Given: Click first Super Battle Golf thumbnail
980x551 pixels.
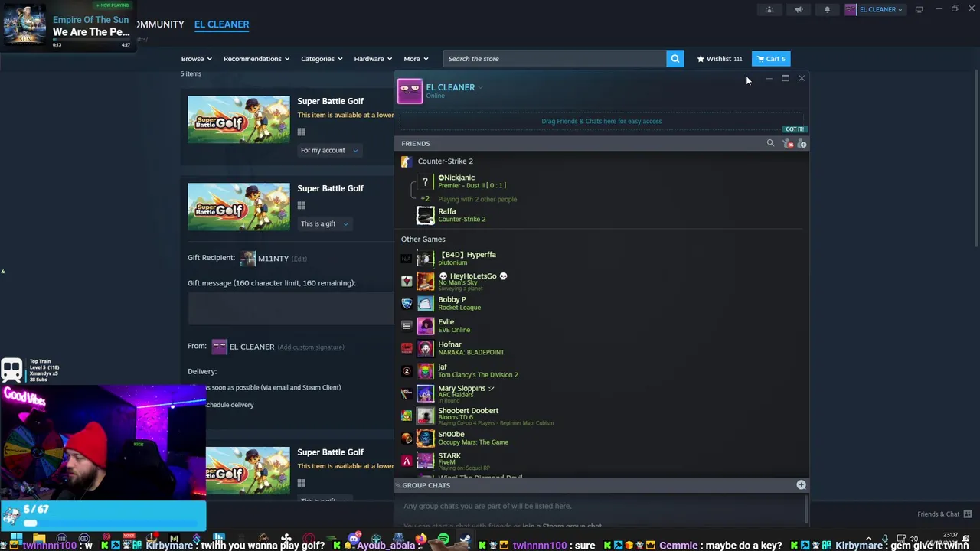Looking at the screenshot, I should coord(239,119).
